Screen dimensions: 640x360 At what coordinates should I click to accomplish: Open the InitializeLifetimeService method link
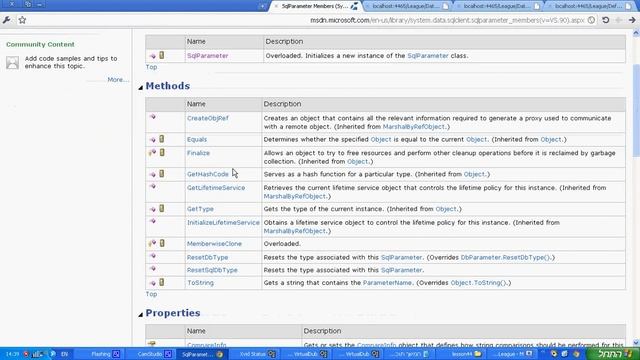click(223, 222)
